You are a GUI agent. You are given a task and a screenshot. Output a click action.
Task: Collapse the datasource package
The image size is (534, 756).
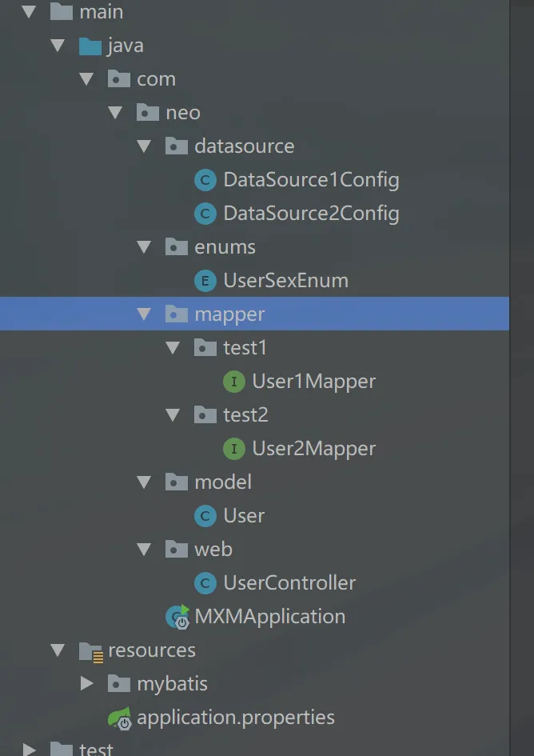coord(144,146)
